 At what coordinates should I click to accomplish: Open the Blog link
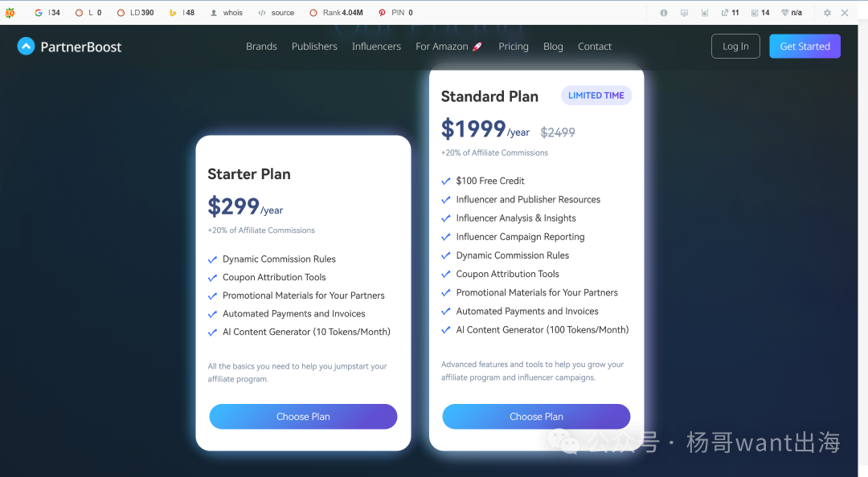tap(553, 47)
